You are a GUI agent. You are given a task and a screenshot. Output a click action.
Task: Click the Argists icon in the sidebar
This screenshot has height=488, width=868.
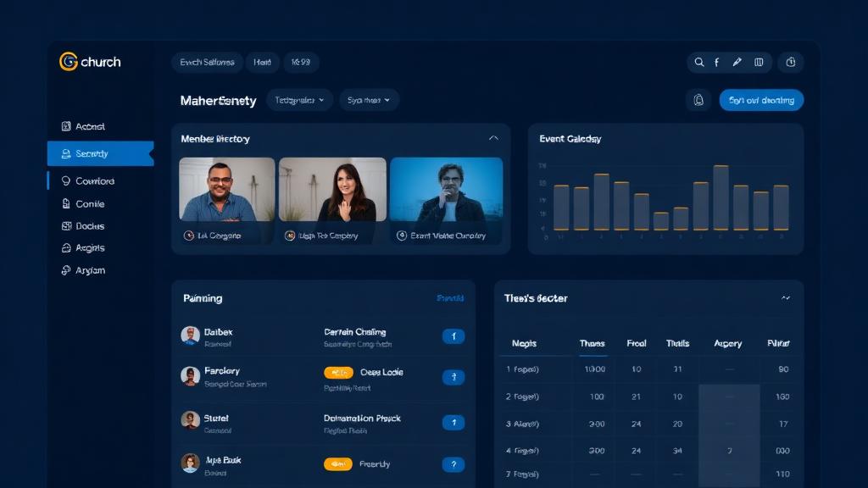(x=67, y=247)
